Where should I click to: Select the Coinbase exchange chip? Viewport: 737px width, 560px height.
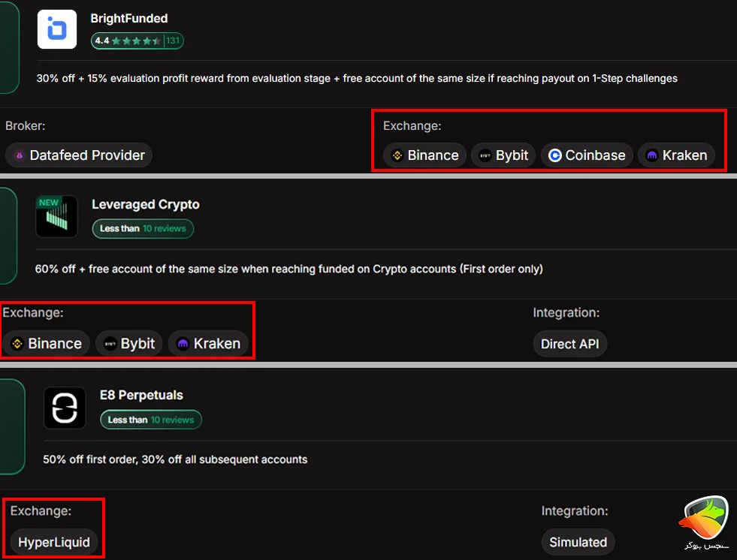(x=587, y=155)
